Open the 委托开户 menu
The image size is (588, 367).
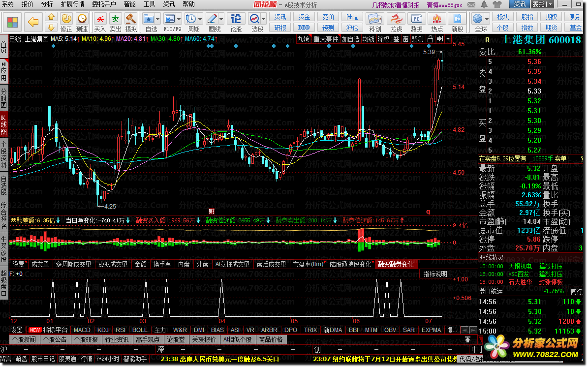104,4
